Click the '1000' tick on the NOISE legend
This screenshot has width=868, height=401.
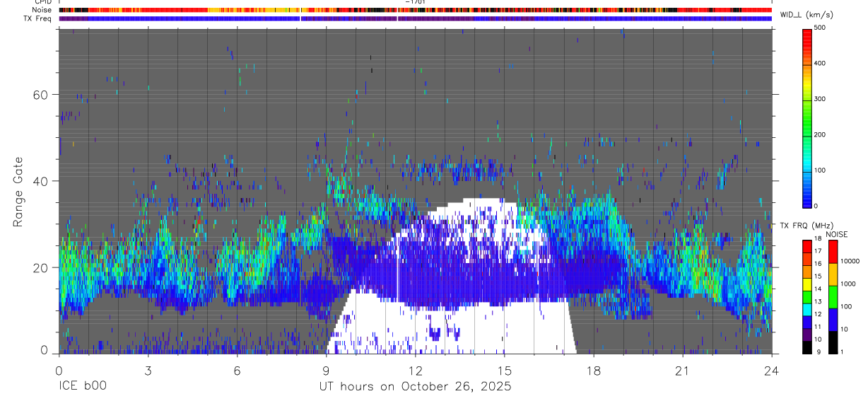(848, 284)
